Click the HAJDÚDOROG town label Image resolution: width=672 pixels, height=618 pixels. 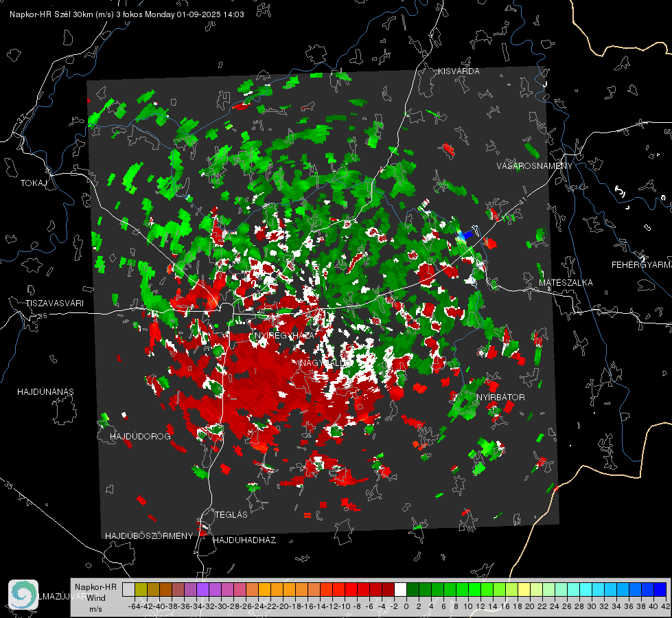(140, 436)
